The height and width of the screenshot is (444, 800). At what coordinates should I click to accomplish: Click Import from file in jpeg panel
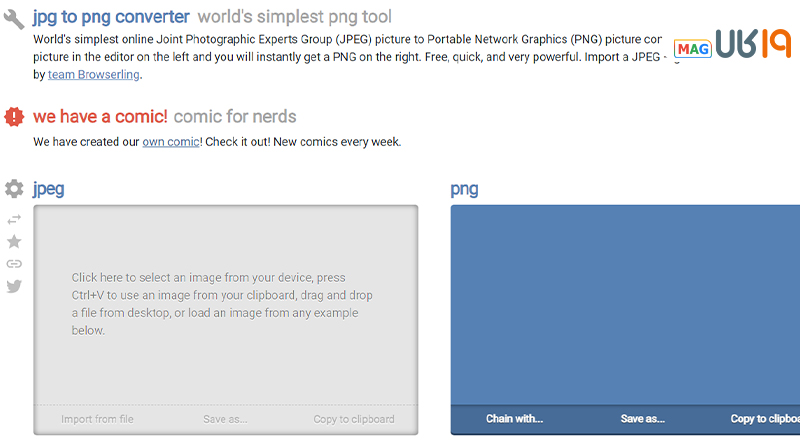click(97, 419)
